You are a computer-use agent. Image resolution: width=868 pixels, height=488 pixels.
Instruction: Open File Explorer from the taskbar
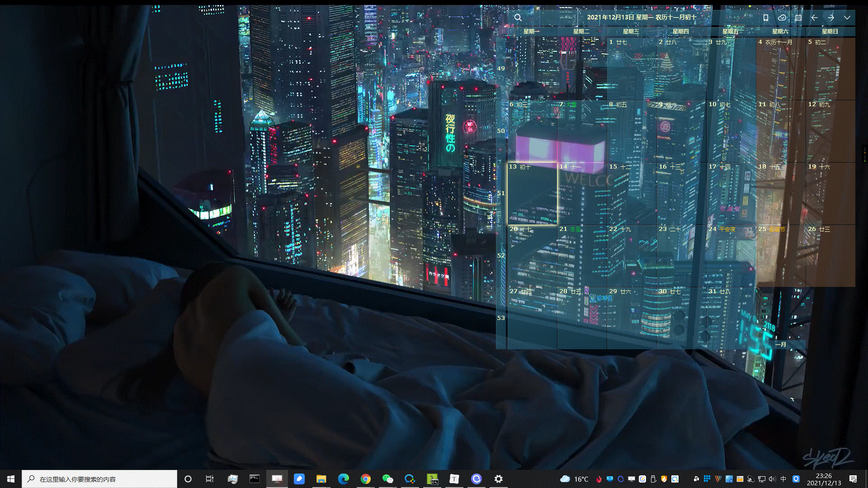pos(321,479)
